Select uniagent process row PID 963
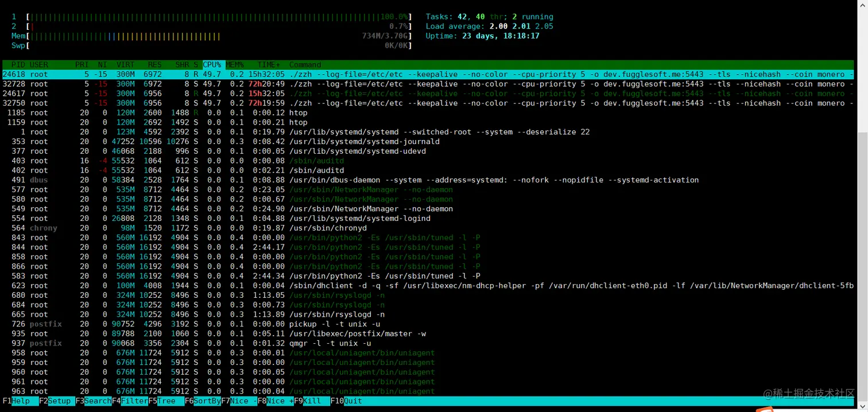 click(x=428, y=391)
